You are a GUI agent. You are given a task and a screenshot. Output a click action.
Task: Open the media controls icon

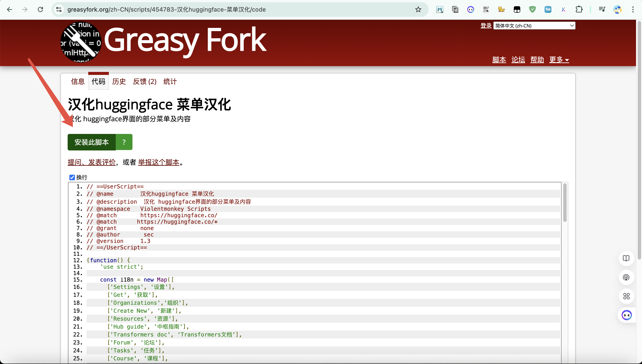(602, 9)
